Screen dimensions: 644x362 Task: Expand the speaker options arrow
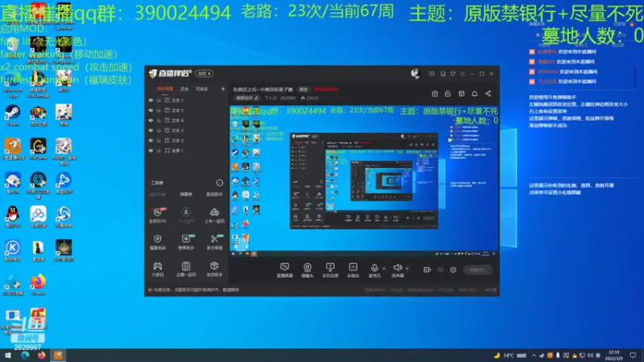point(407,269)
